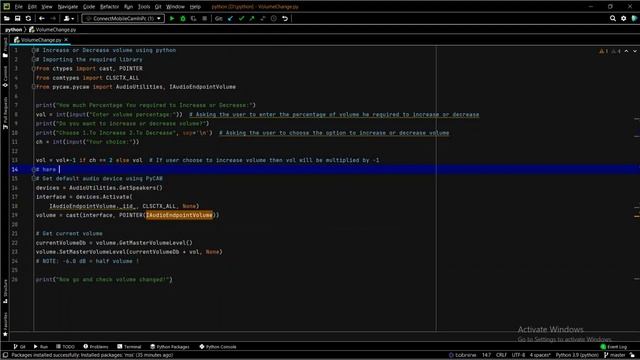Click VolumeChange.py in the breadcrumb bar
The height and width of the screenshot is (360, 640).
click(x=53, y=29)
